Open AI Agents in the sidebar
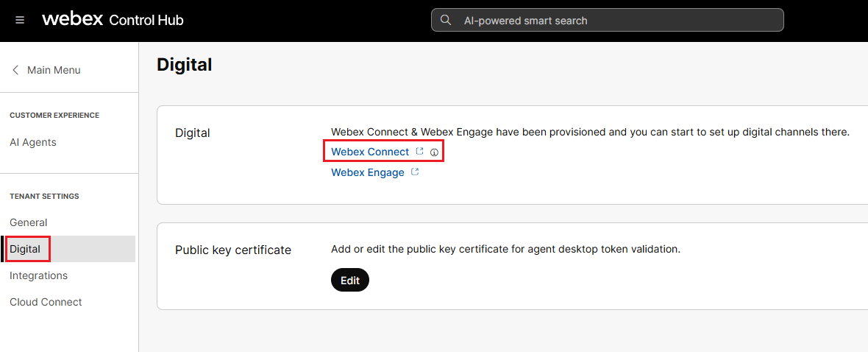Viewport: 868px width, 352px height. pyautogui.click(x=33, y=142)
